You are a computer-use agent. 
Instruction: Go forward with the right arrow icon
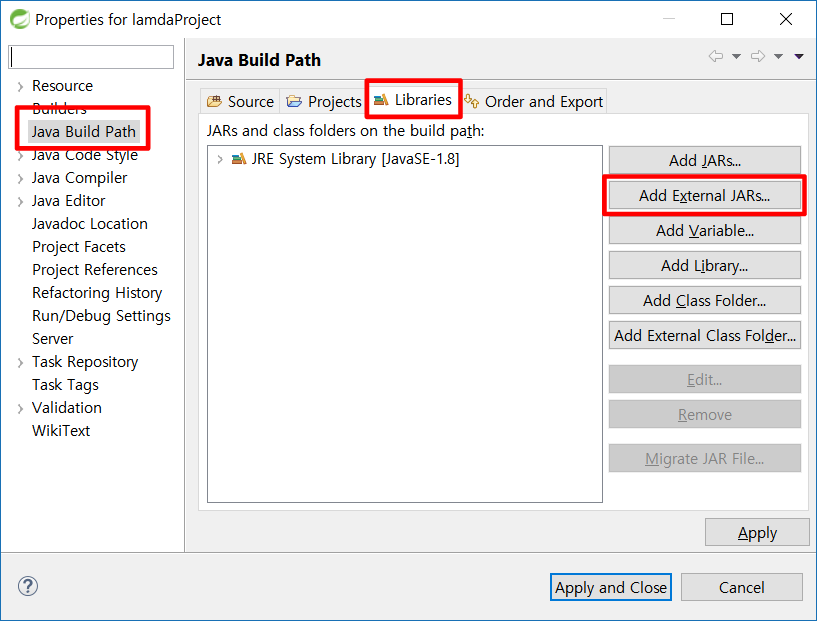point(758,56)
